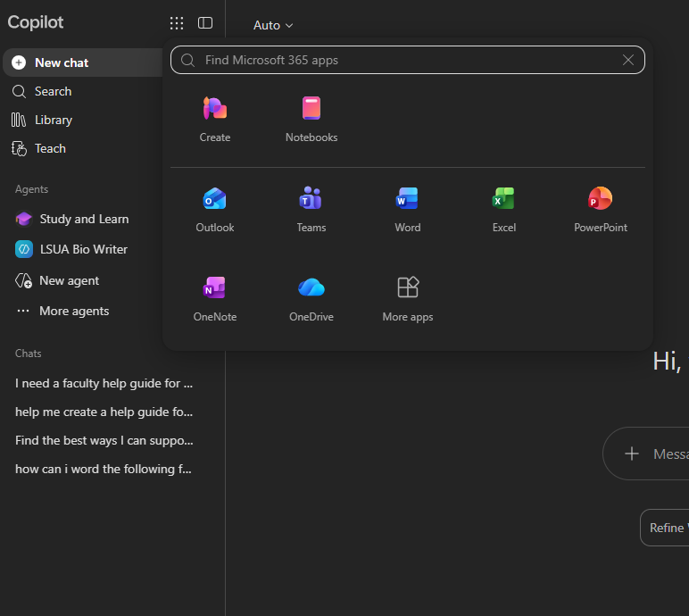Click the Refine suggestion button

[x=664, y=528]
